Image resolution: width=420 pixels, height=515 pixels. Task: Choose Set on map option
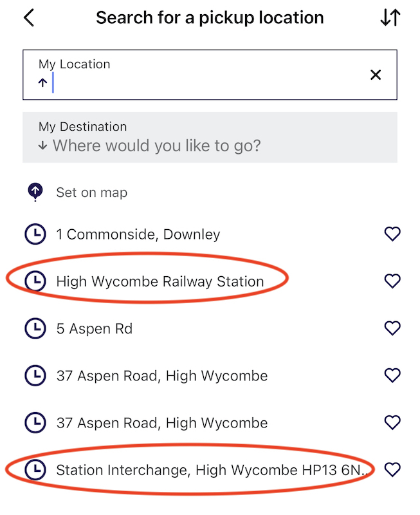[91, 192]
